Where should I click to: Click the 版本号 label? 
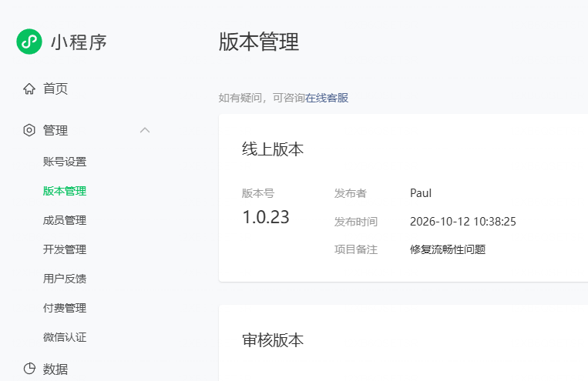coord(258,193)
